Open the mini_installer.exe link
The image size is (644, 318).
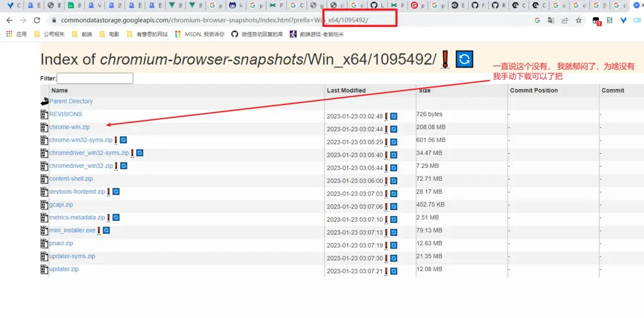point(72,230)
